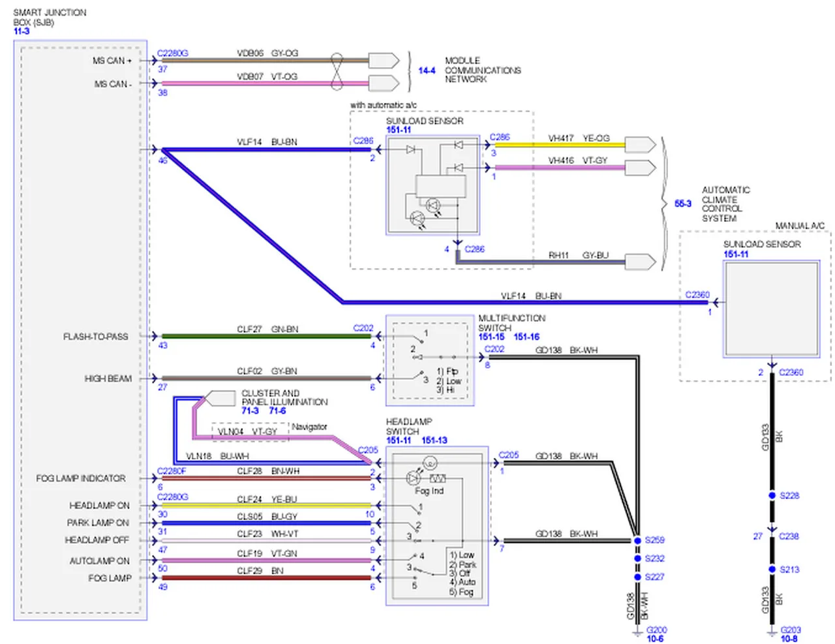This screenshot has height=644, width=835.
Task: Select the CLF24 YE-BU wire label
Action: [x=267, y=499]
